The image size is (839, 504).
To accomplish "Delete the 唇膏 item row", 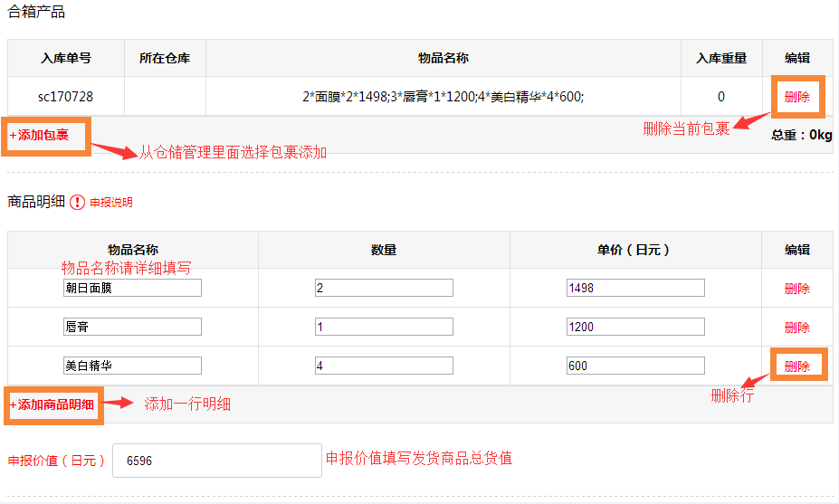I will point(796,327).
